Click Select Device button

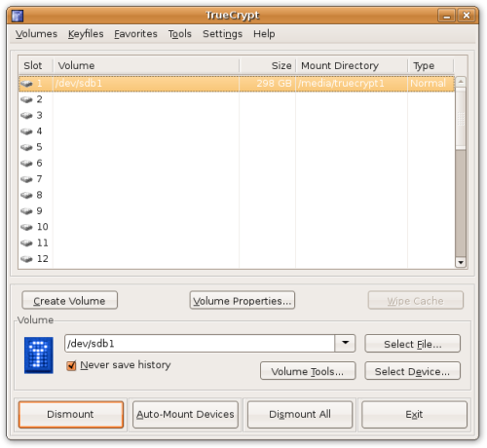[412, 371]
